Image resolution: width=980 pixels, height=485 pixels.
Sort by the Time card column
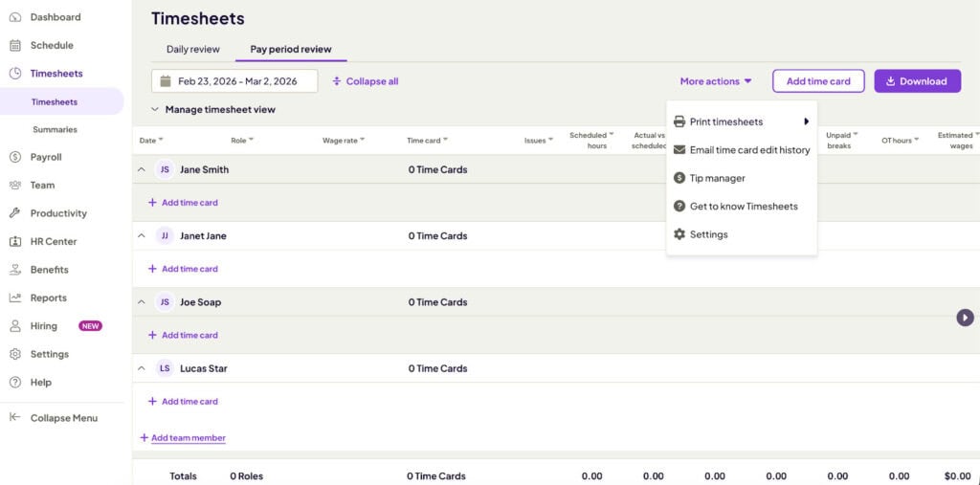point(427,141)
